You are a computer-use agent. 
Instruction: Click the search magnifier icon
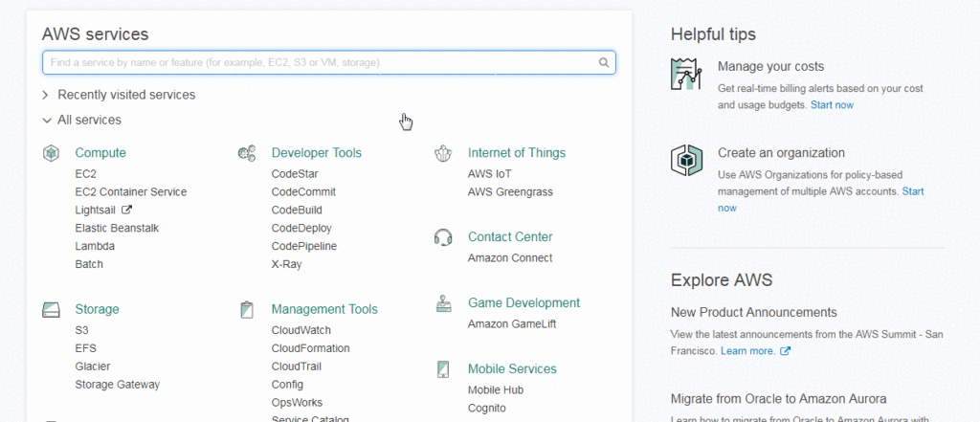604,62
